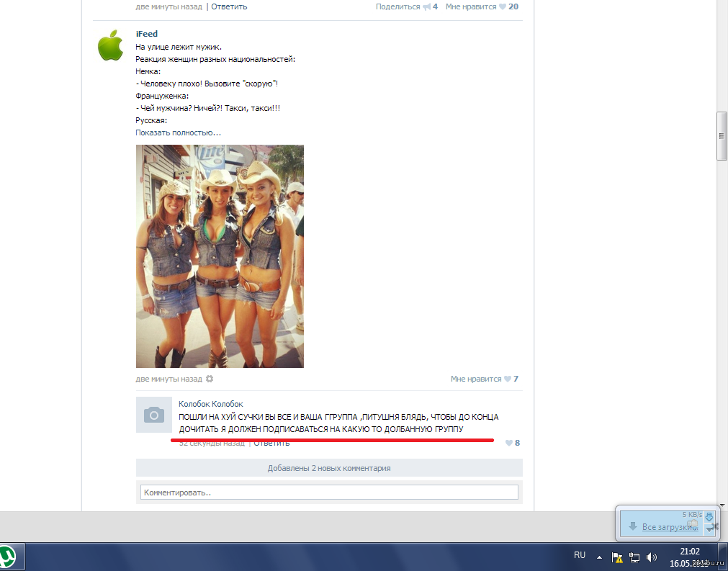Open 'Все загрузки' downloads link
728x571 pixels.
pos(670,527)
